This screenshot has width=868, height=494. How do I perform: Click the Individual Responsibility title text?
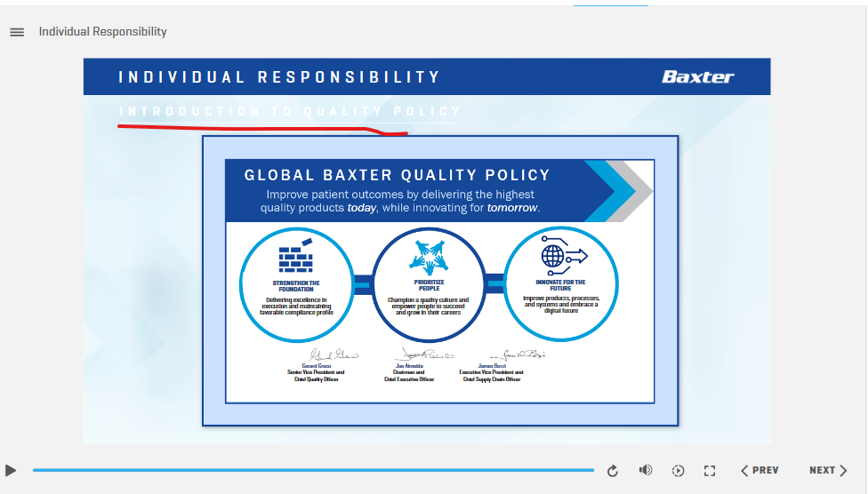[x=102, y=32]
